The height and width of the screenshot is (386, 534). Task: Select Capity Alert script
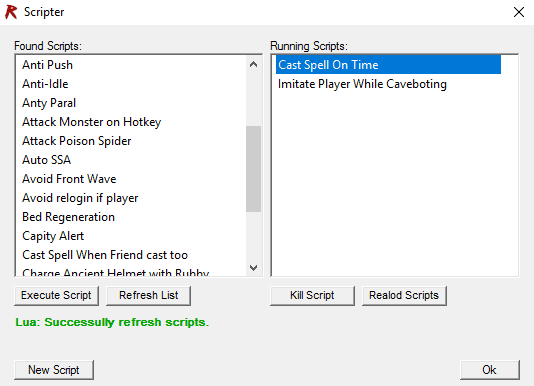pos(131,236)
